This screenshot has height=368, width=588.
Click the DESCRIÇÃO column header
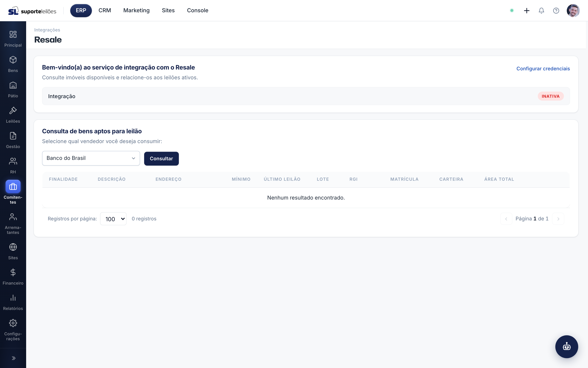(x=111, y=179)
